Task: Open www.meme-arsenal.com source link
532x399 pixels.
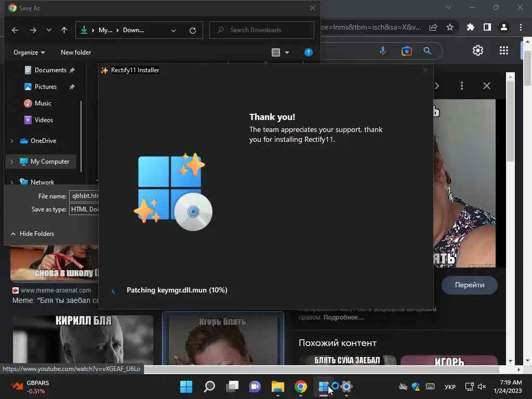Action: coord(56,290)
